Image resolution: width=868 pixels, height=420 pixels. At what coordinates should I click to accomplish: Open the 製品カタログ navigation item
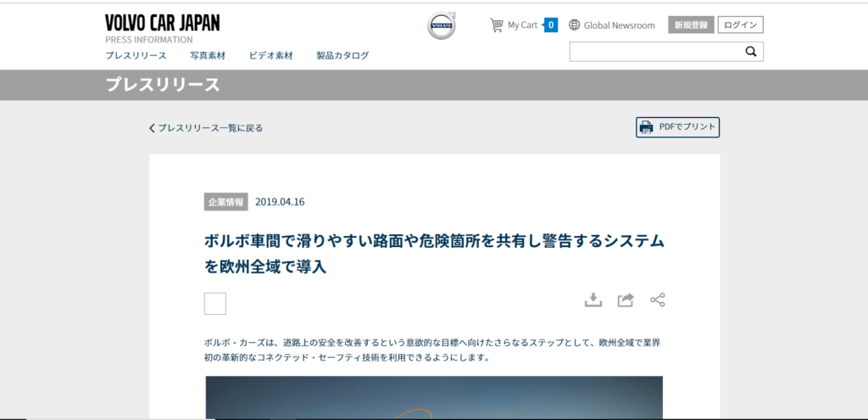[342, 55]
